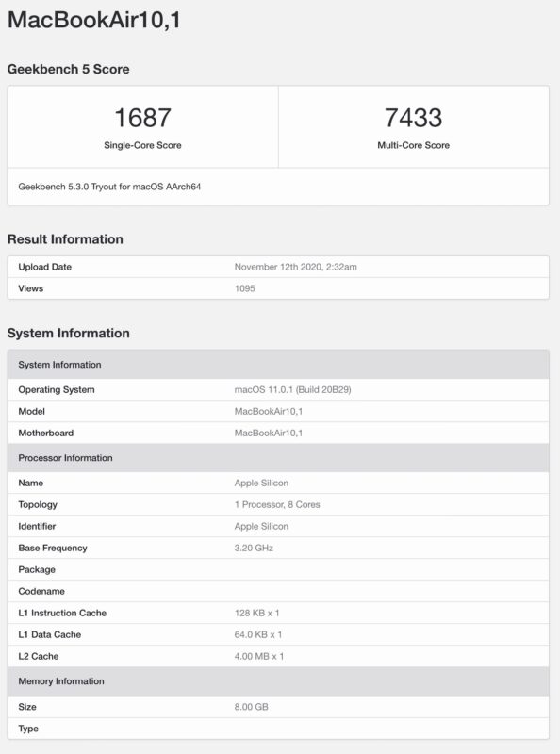Click the Views label

[x=31, y=288]
